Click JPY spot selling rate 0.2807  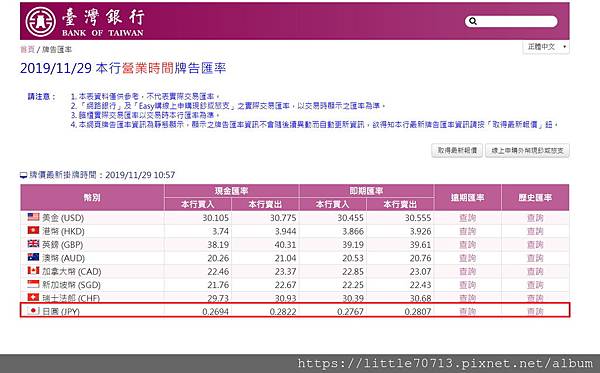pyautogui.click(x=418, y=311)
